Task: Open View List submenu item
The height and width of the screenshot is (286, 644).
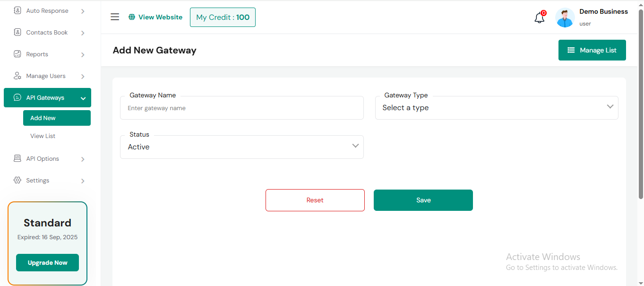Action: [x=43, y=136]
